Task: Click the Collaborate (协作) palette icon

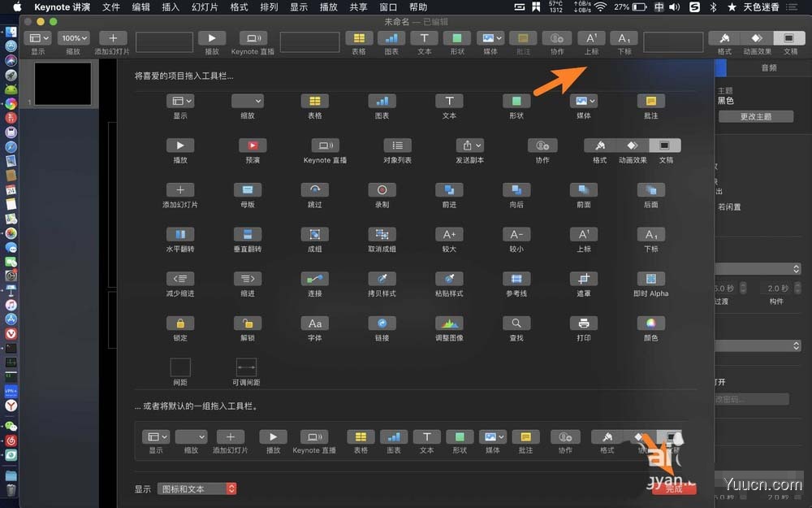Action: click(x=542, y=145)
